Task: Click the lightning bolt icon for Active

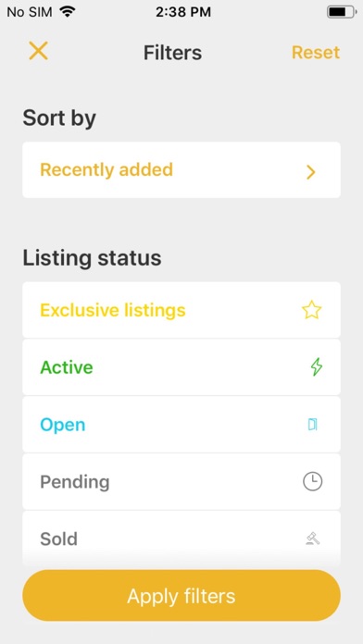Action: pos(316,366)
